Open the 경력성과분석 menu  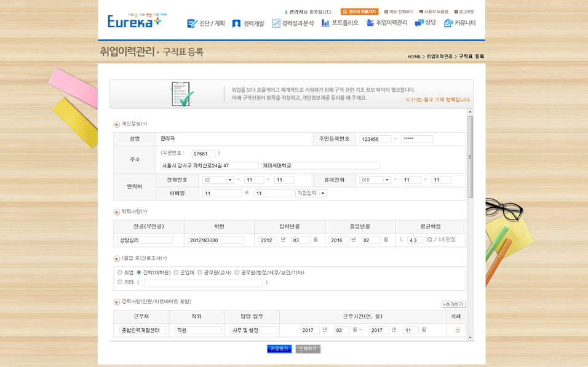pos(298,23)
